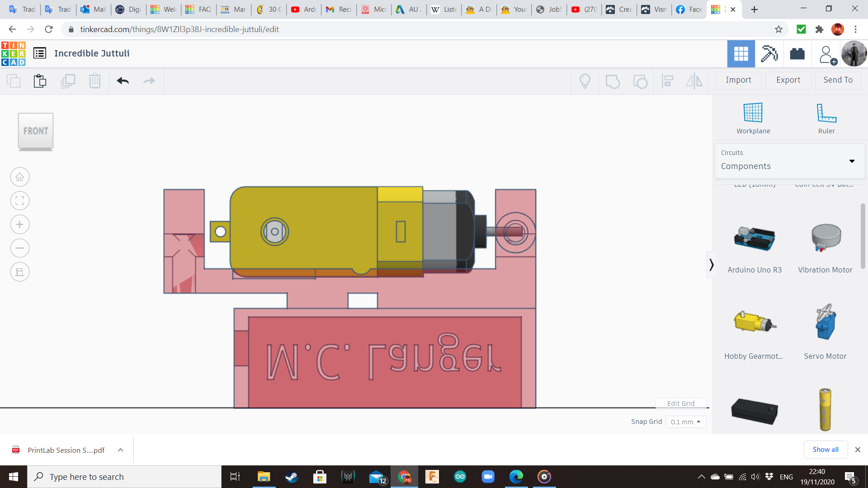Click the paste clipboard icon

click(40, 81)
